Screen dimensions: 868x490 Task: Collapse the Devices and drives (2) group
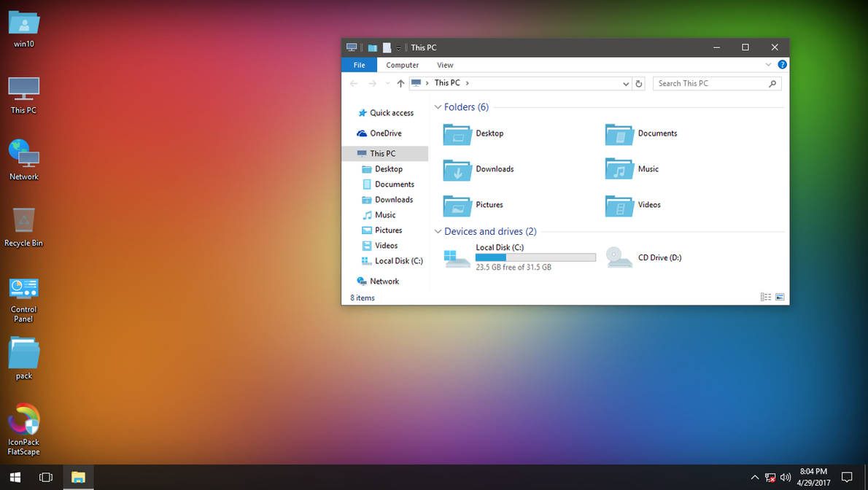(x=438, y=231)
